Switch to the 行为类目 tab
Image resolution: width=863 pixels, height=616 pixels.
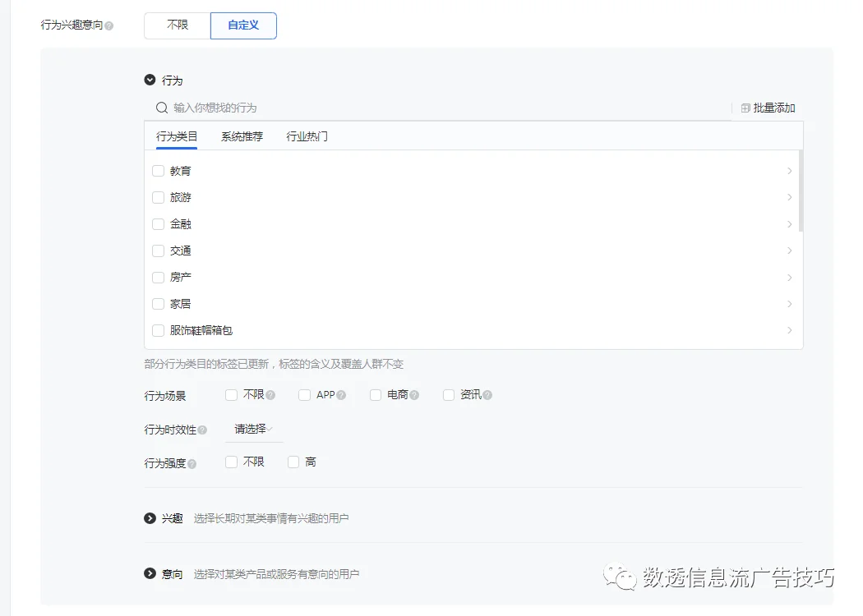(x=177, y=136)
